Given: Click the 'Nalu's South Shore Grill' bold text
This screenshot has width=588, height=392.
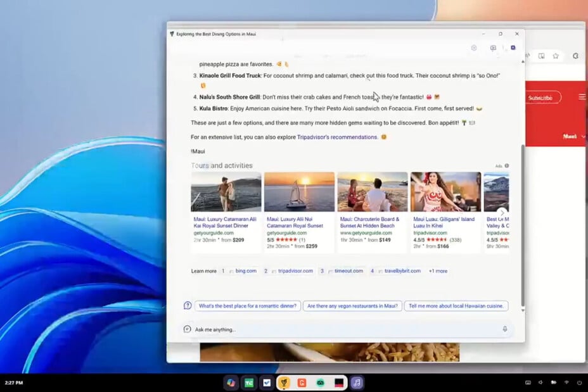Looking at the screenshot, I should pyautogui.click(x=229, y=97).
